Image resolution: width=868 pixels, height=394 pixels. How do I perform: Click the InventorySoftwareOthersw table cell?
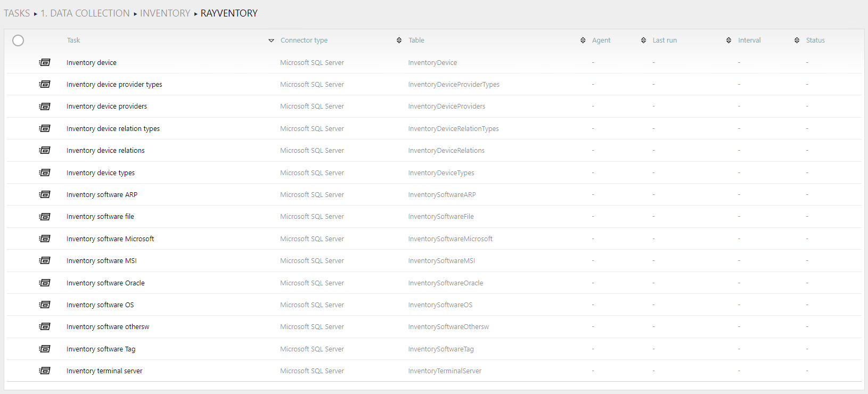[448, 326]
